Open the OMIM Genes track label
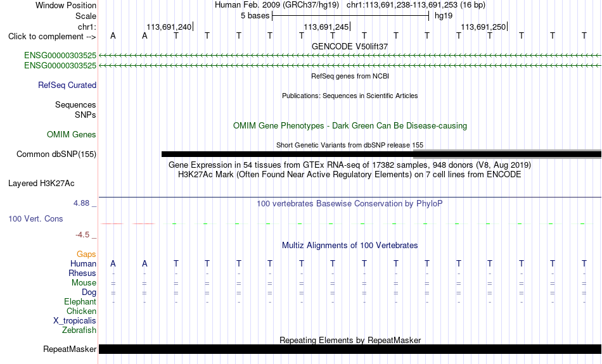Screen dimensions: 602x364 (72, 135)
